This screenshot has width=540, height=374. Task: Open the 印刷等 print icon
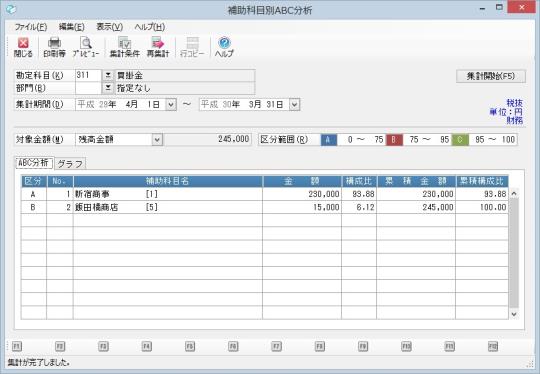click(x=54, y=47)
